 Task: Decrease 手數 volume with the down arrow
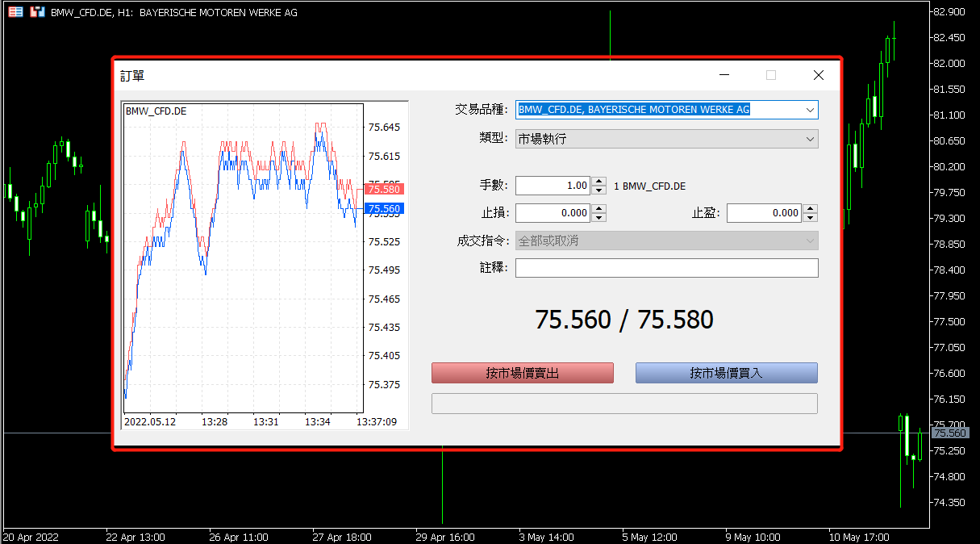click(598, 190)
